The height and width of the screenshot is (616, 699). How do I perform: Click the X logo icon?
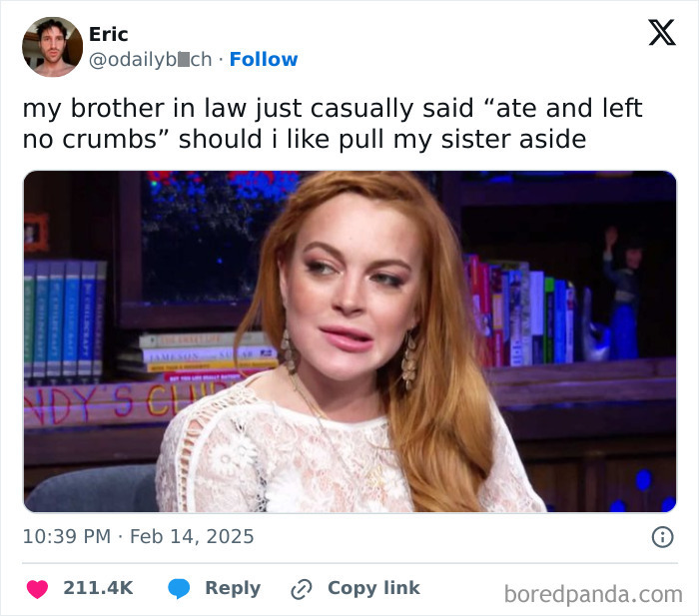662,32
